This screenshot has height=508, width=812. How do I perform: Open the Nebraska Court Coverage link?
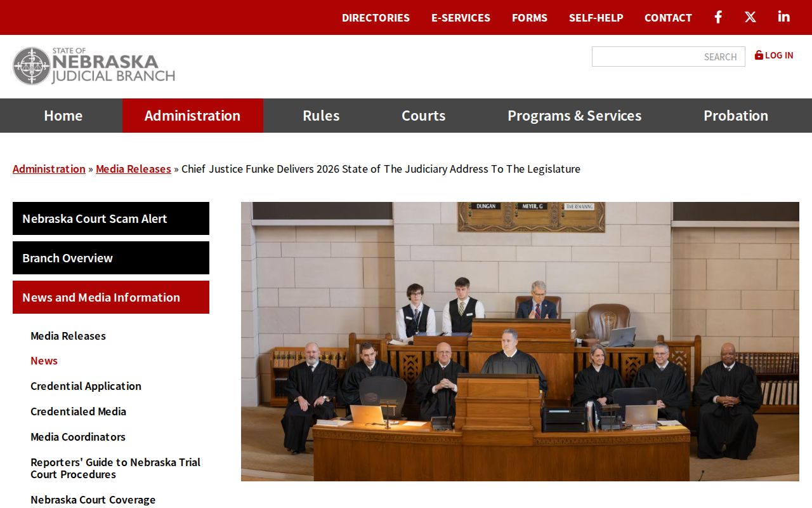pyautogui.click(x=93, y=500)
